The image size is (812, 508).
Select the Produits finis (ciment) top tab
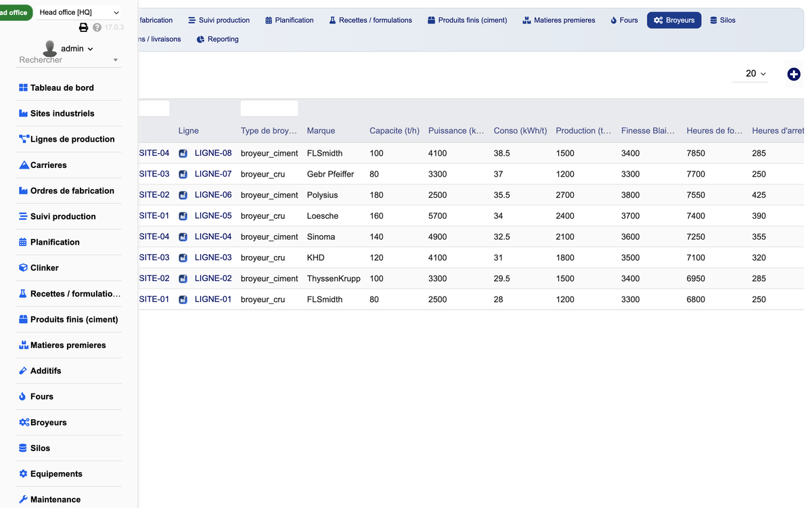pos(468,20)
